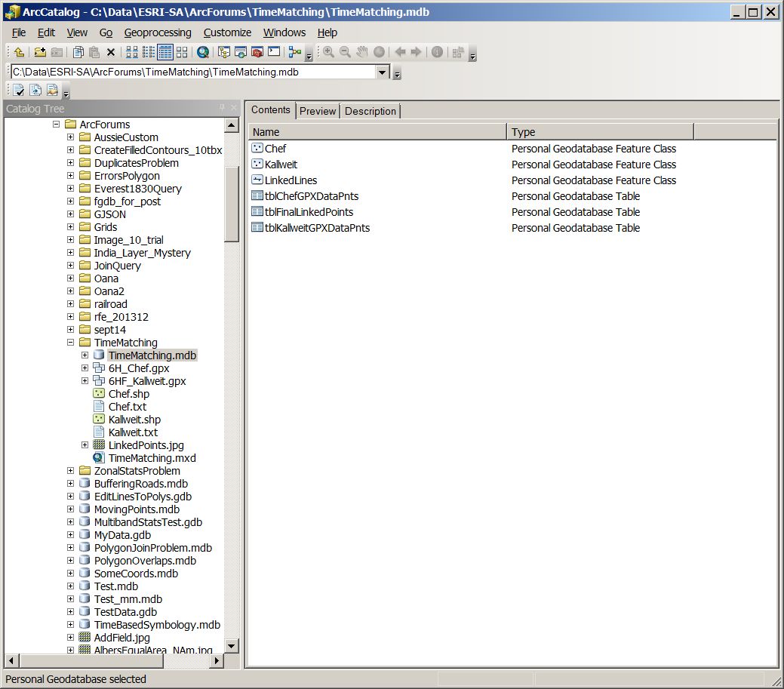The width and height of the screenshot is (784, 689).
Task: Click the Up One Level toolbar icon
Action: point(19,52)
